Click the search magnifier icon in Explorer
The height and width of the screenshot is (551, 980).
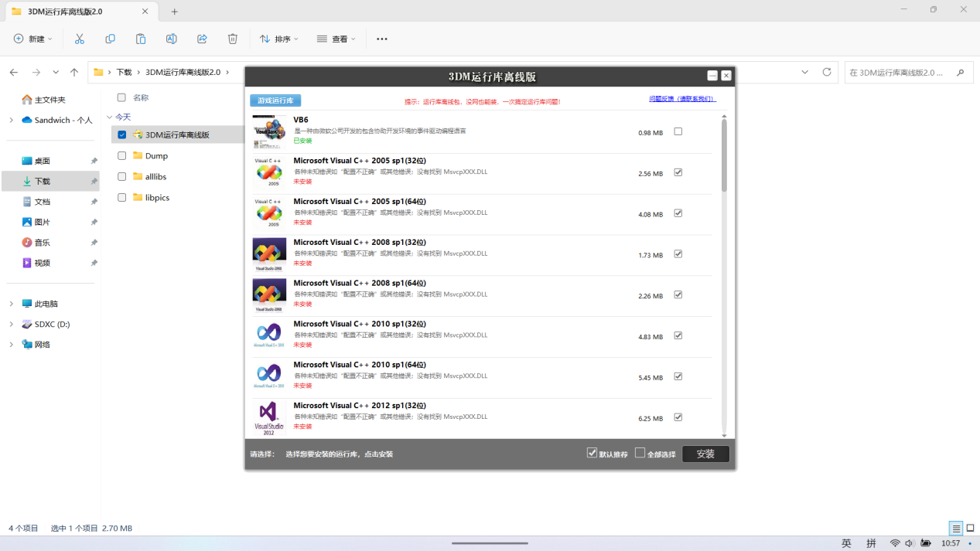pos(960,73)
